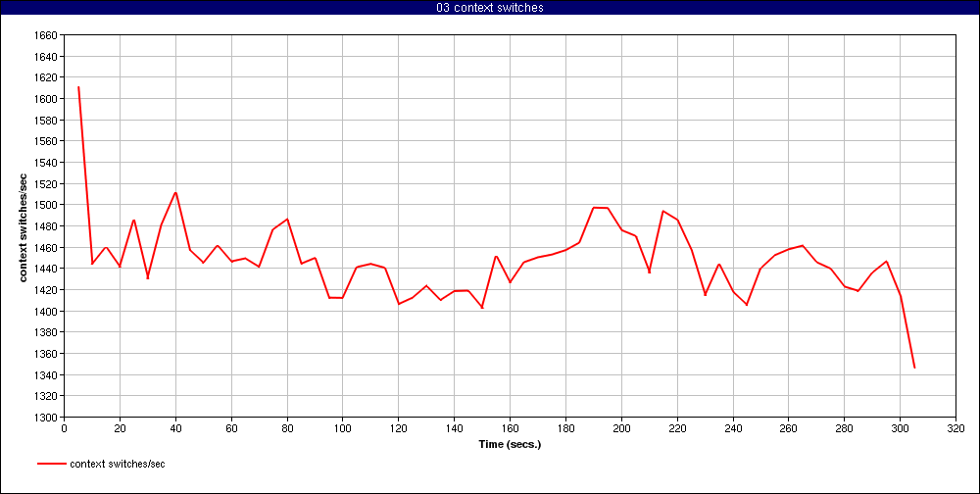
Task: Click x-axis tick value 240
Action: coord(732,428)
